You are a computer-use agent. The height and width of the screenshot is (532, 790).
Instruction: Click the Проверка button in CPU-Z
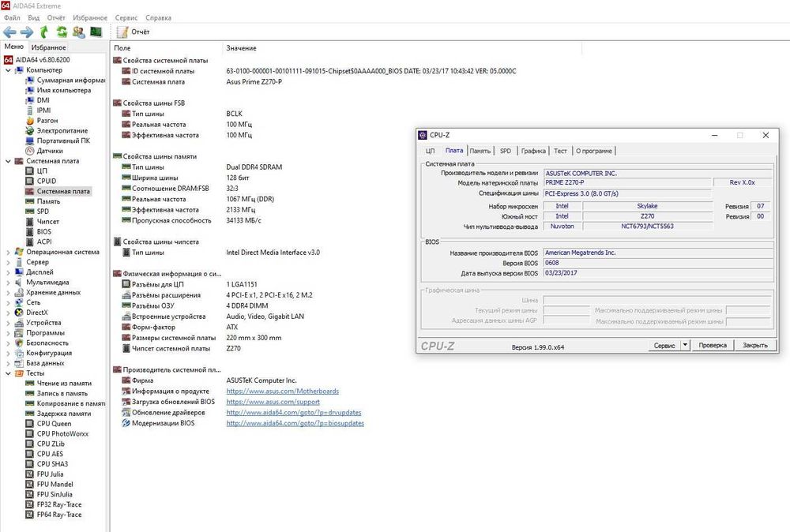coord(713,345)
